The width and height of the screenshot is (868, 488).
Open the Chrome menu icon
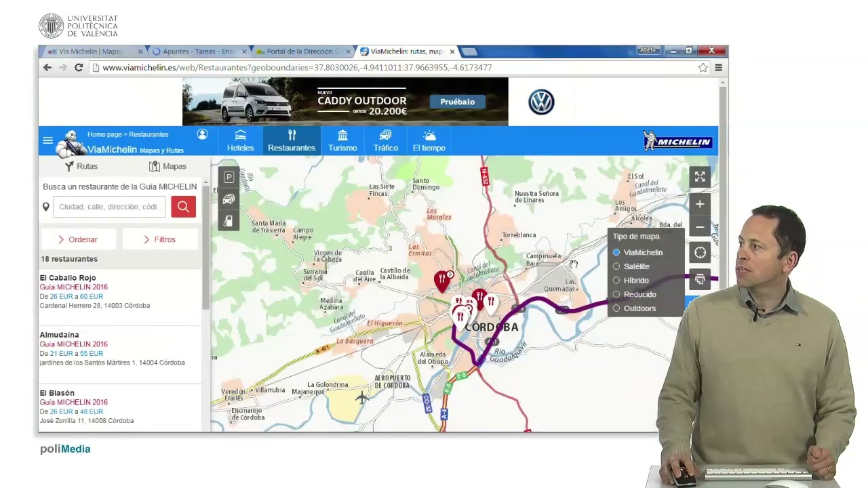(718, 67)
